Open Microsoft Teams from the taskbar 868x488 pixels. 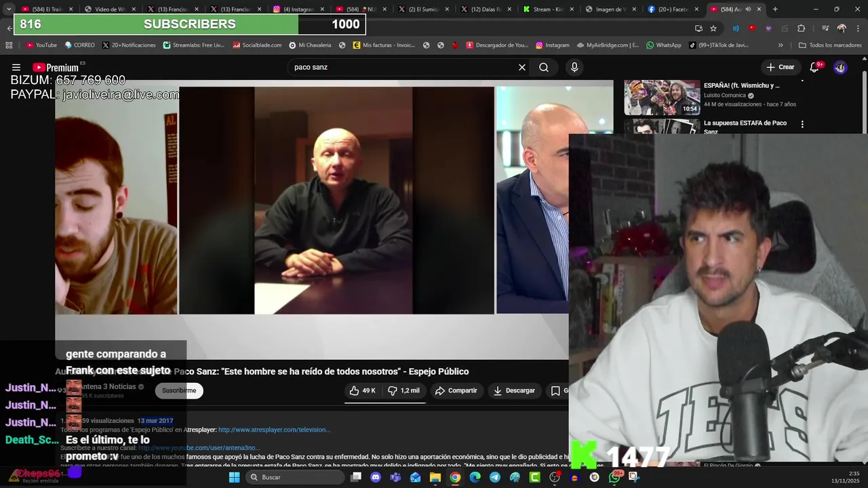coord(395,477)
